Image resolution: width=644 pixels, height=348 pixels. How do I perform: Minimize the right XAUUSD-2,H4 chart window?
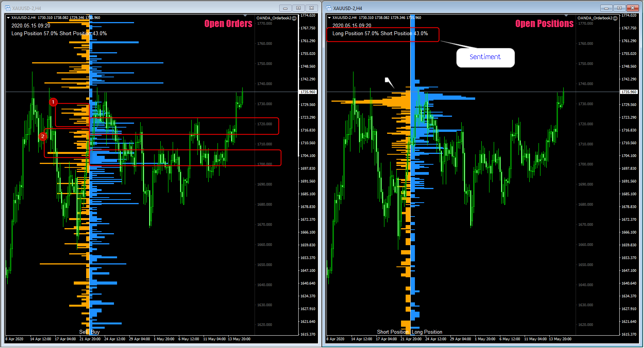[x=606, y=8]
